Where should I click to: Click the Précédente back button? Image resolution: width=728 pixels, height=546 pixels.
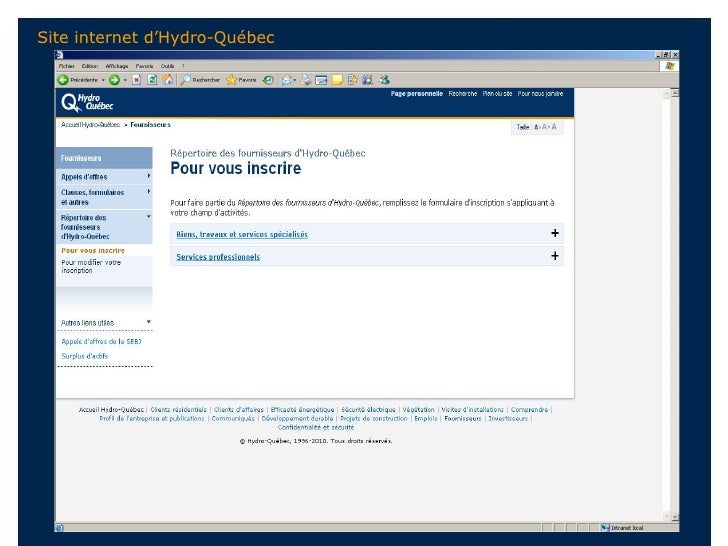pos(78,80)
